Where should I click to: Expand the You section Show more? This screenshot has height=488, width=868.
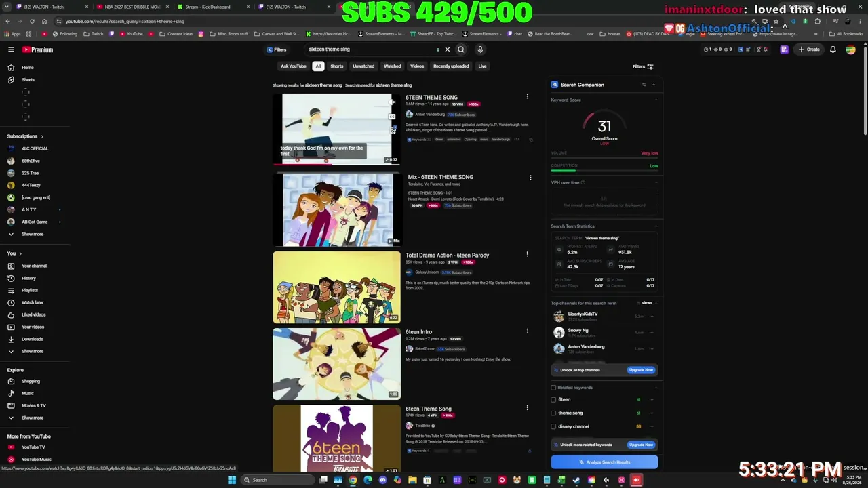(32, 351)
